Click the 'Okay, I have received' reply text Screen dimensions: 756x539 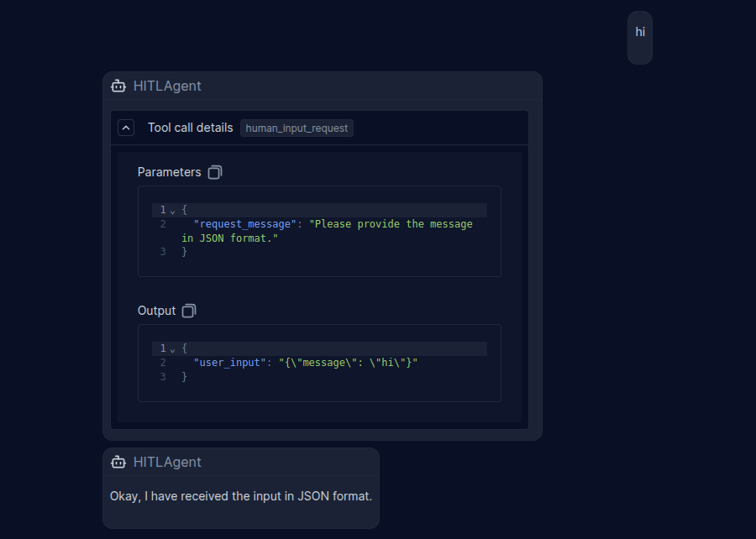[x=241, y=496]
